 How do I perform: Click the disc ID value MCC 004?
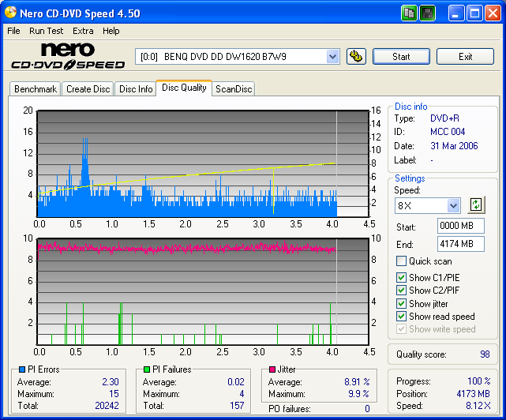click(x=448, y=132)
